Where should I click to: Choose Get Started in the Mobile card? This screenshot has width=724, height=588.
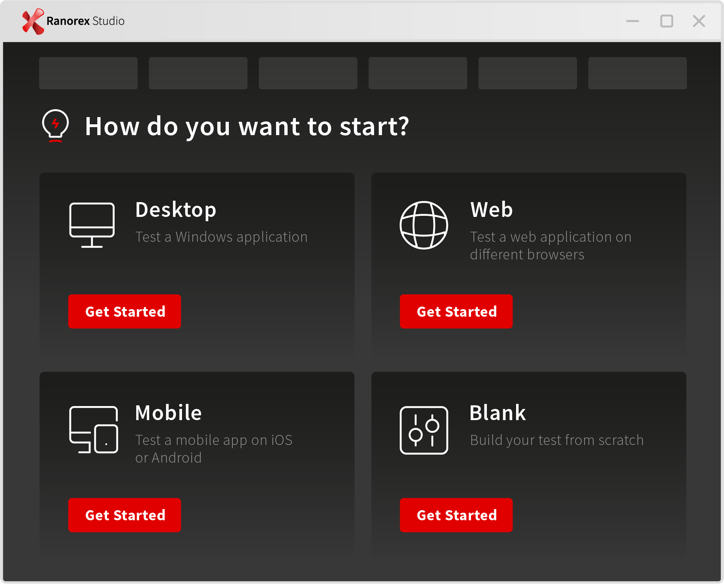click(125, 515)
